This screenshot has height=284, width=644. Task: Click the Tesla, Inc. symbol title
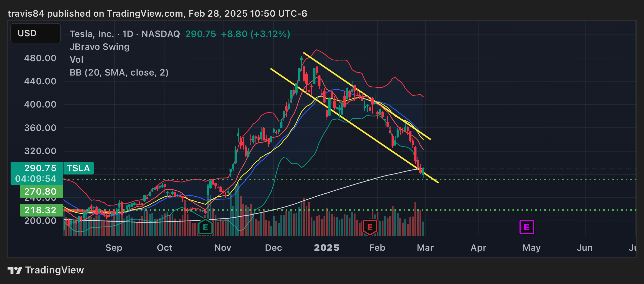coord(92,34)
